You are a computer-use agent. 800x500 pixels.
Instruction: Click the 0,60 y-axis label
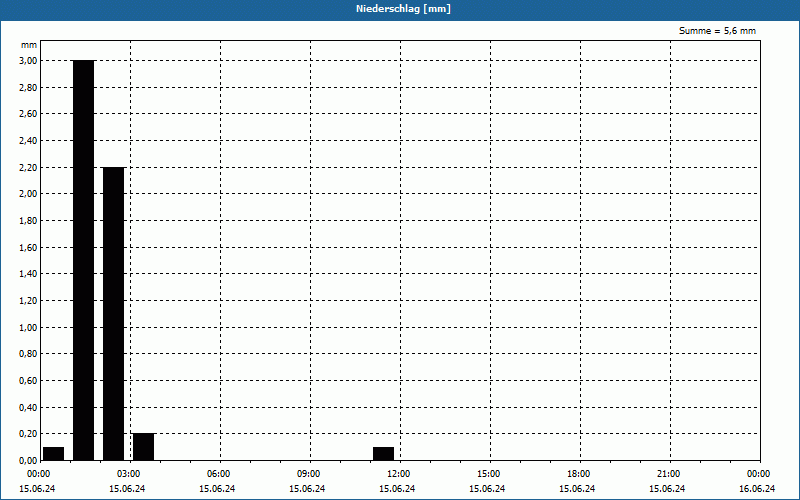point(28,381)
